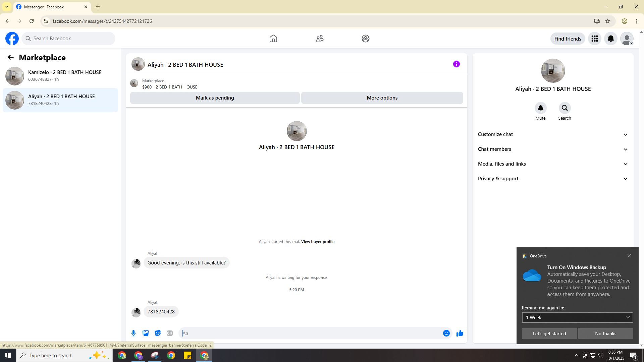The image size is (644, 362).
Task: Open View buyer profile link
Action: click(x=318, y=242)
